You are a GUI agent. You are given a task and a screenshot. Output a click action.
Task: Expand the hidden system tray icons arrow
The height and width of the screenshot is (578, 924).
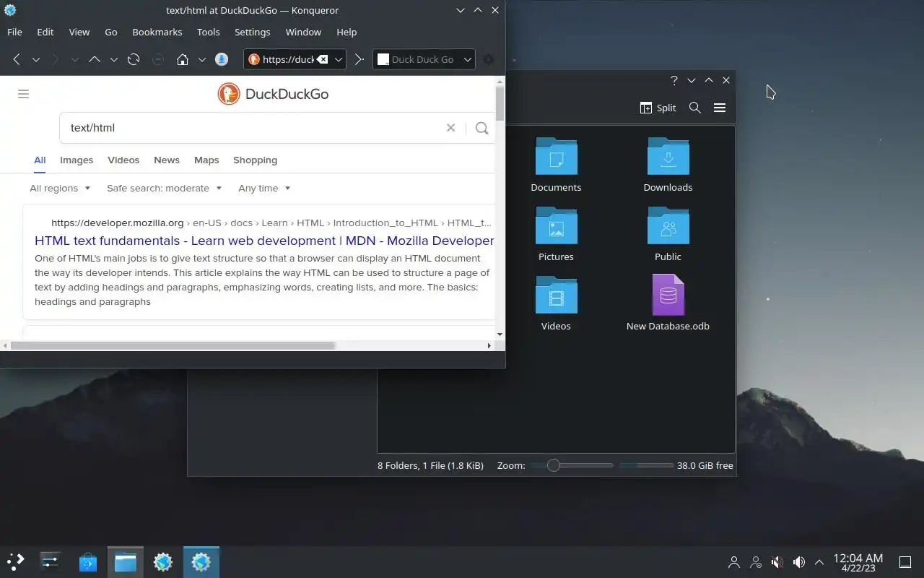819,561
